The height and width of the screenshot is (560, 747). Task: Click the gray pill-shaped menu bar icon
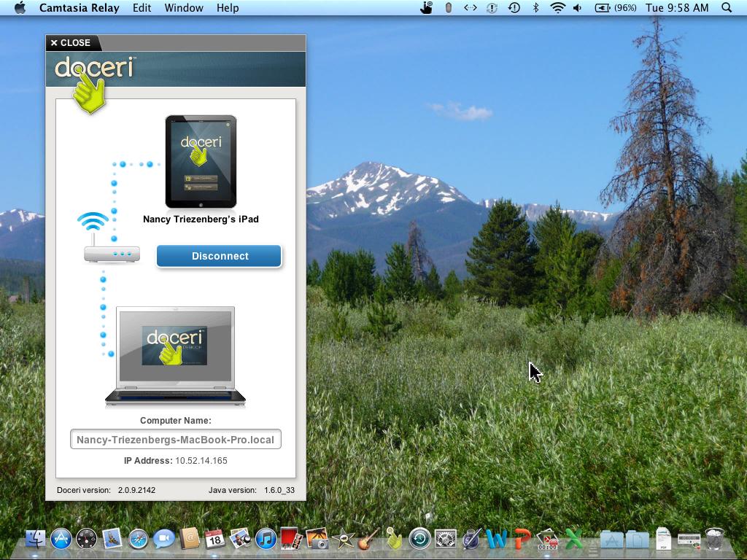[449, 7]
